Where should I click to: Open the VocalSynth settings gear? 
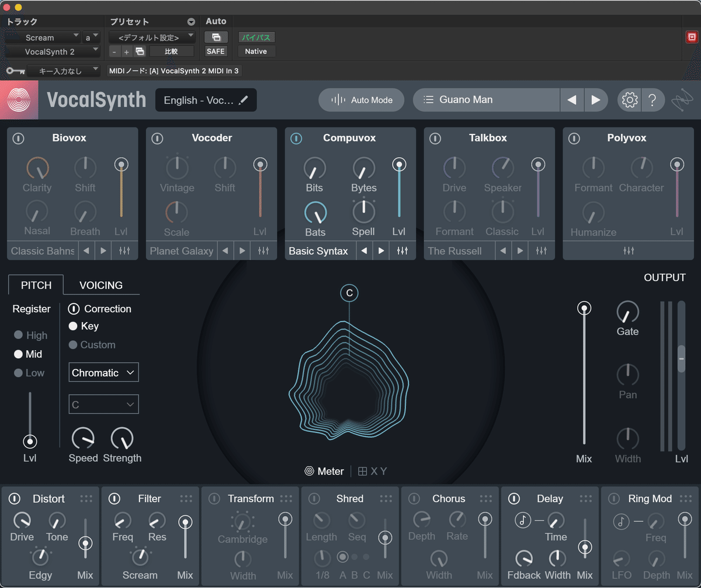[629, 100]
